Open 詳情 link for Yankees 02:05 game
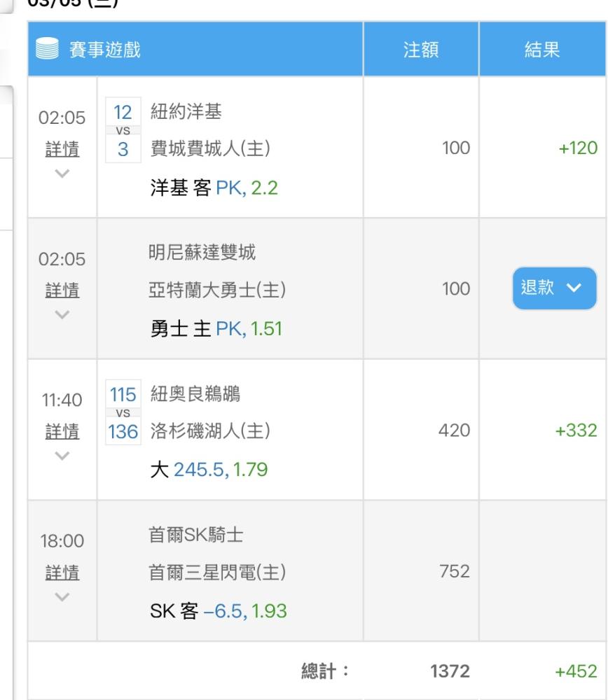Image resolution: width=608 pixels, height=700 pixels. [x=62, y=148]
